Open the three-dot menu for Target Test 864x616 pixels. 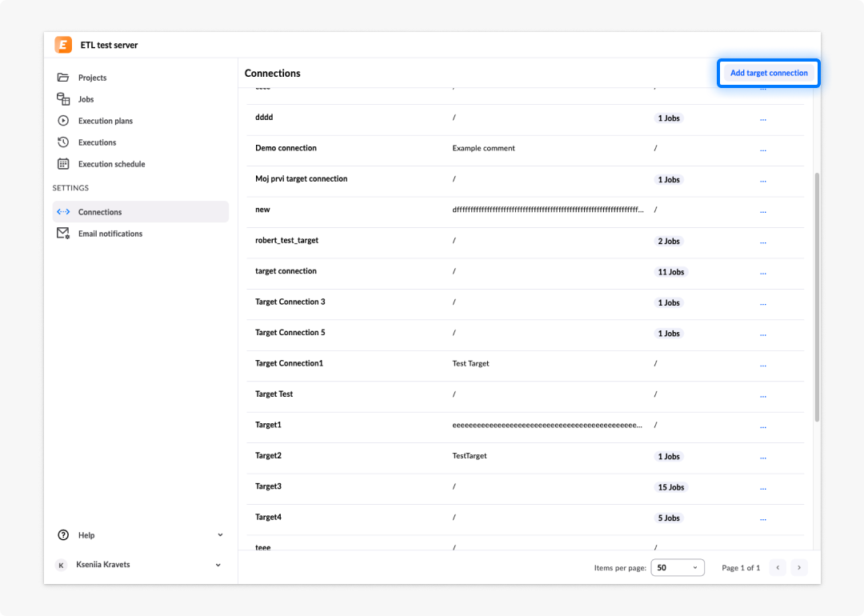point(762,396)
